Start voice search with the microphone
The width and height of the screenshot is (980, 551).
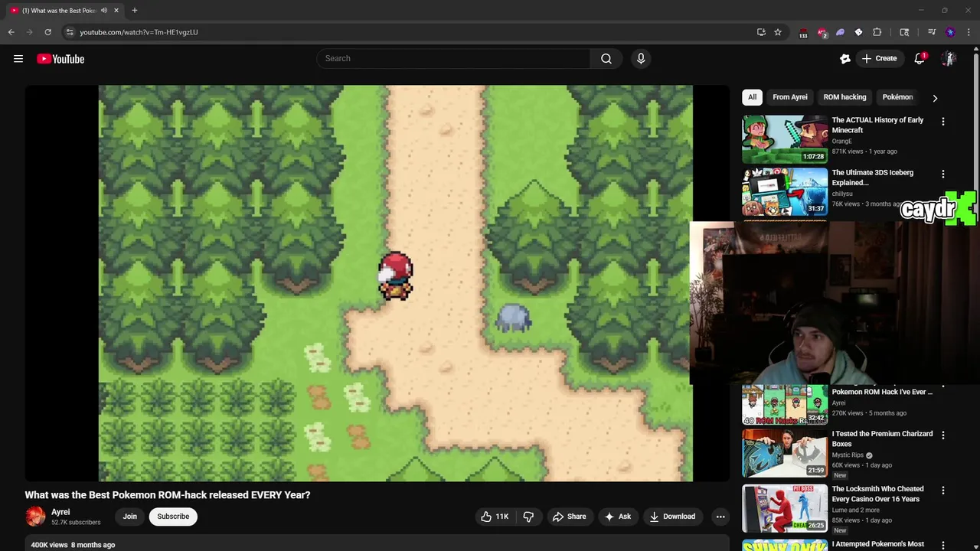click(641, 59)
